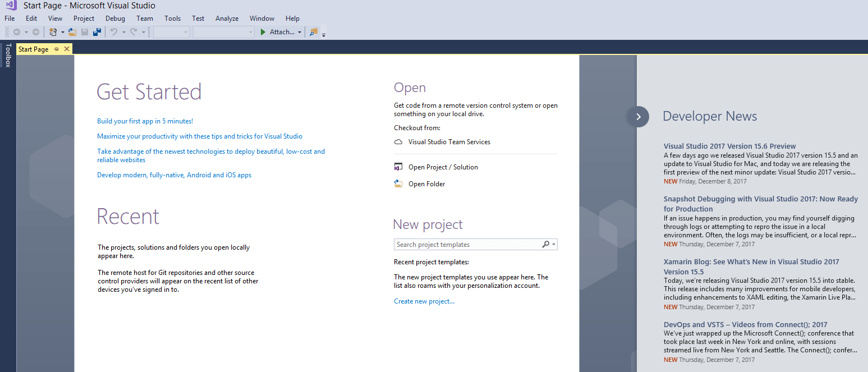Image resolution: width=868 pixels, height=372 pixels.
Task: Open the Test menu
Action: pyautogui.click(x=198, y=19)
